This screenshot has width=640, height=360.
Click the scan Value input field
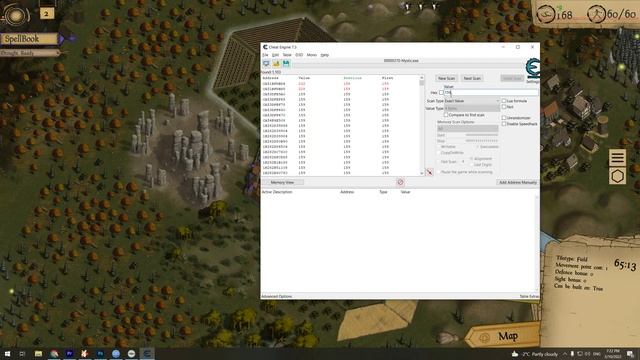point(491,93)
